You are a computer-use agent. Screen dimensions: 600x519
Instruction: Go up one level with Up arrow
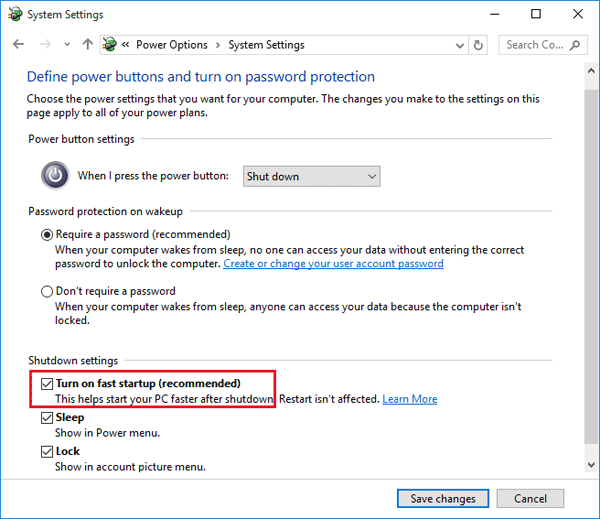pyautogui.click(x=87, y=45)
